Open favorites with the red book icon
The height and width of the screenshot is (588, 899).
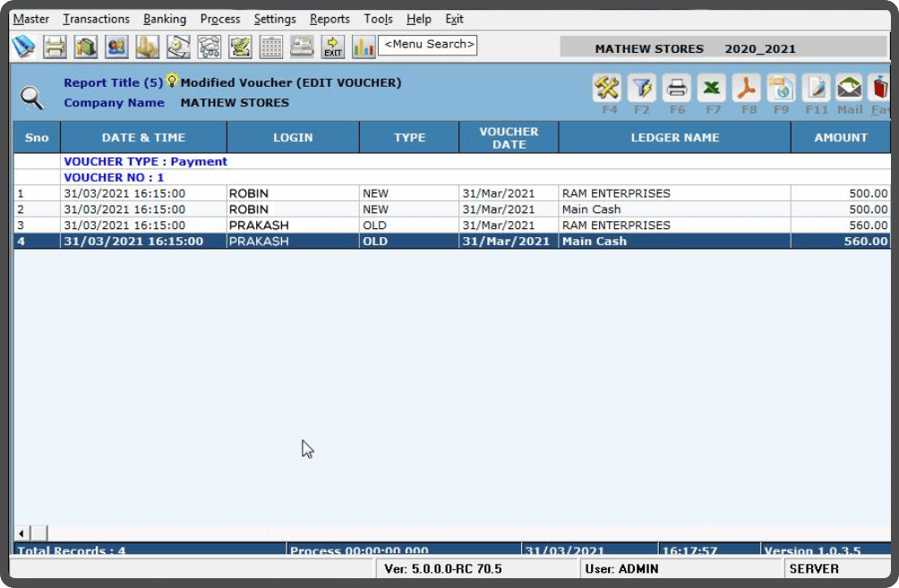(x=882, y=88)
